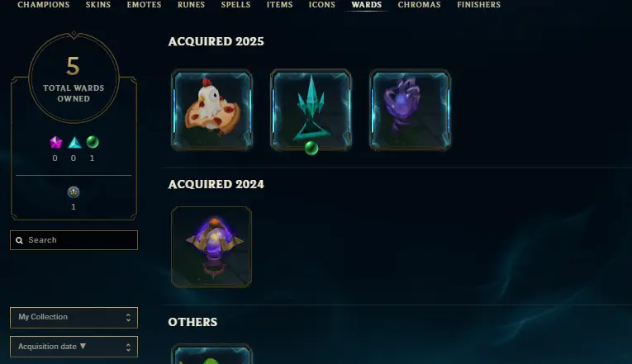Select the partially visible ward under Others
The height and width of the screenshot is (364, 632).
click(211, 354)
